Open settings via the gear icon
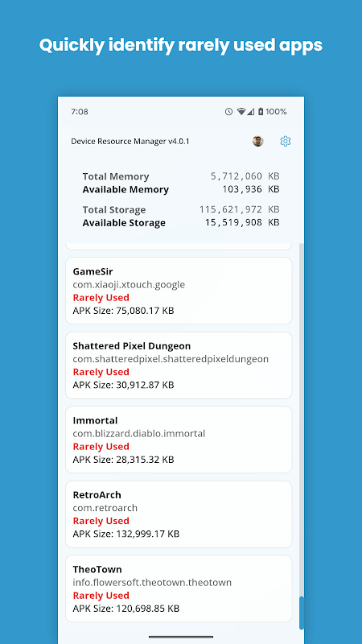The width and height of the screenshot is (362, 644). (x=286, y=142)
